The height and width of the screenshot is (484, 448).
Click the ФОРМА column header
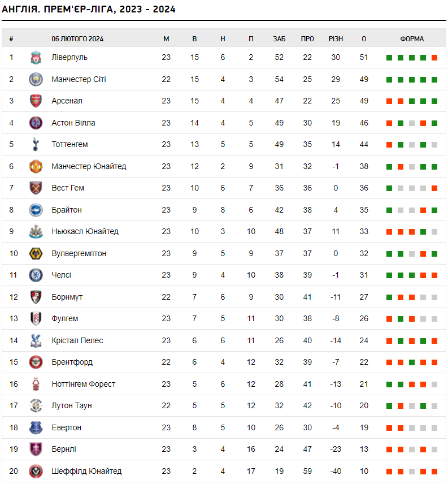[412, 39]
